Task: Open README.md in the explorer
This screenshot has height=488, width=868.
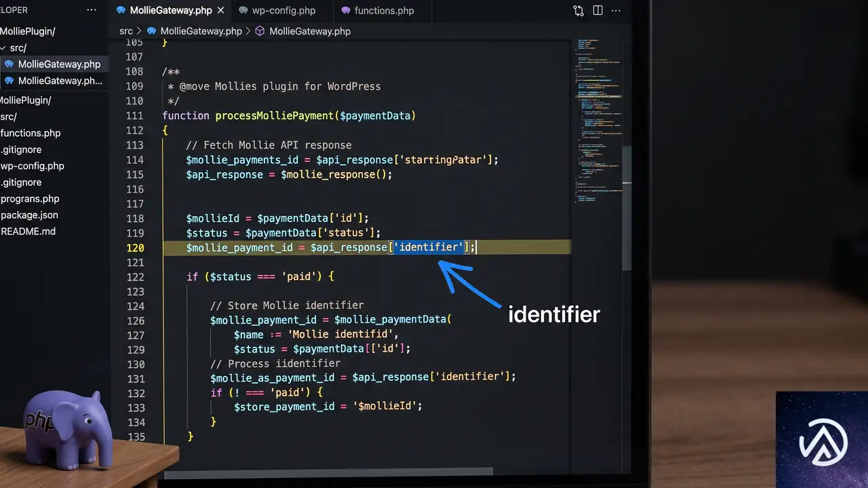Action: coord(28,231)
